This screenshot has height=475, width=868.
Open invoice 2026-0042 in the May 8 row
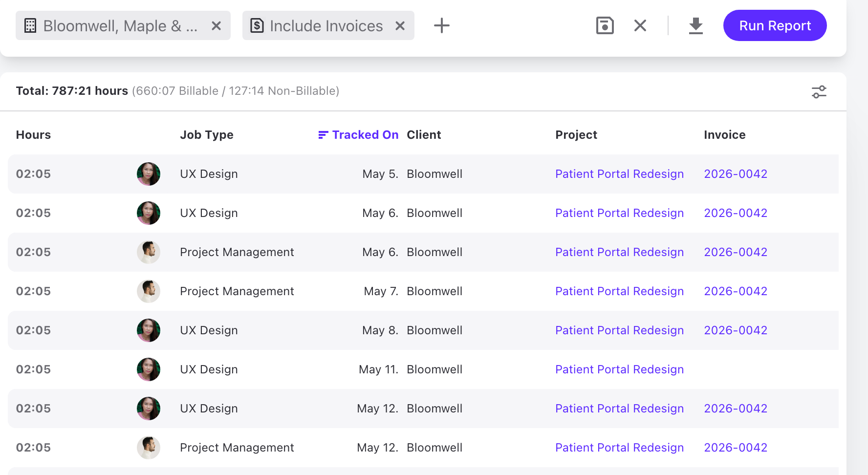736,330
